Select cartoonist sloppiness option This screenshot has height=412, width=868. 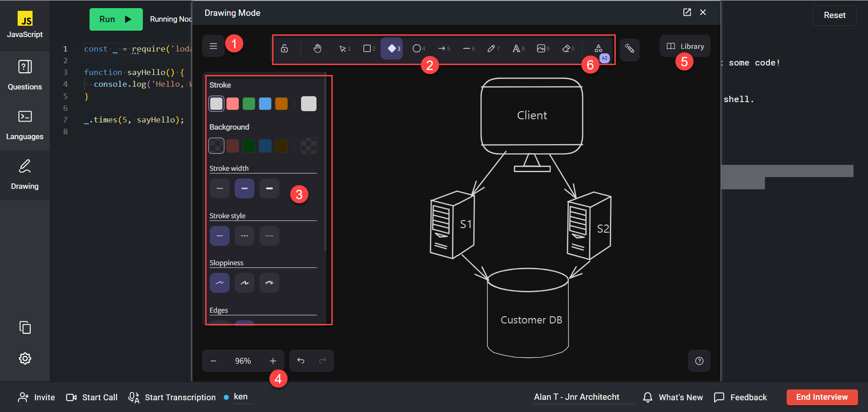269,283
